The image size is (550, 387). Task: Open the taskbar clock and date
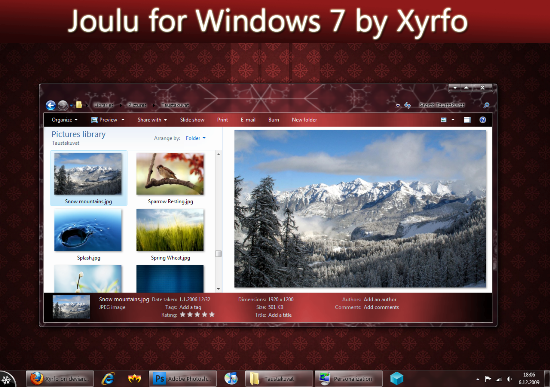click(x=529, y=379)
